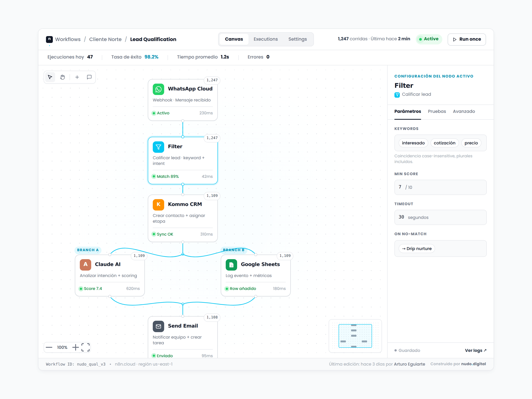Click the Row añadido status
The height and width of the screenshot is (399, 532).
pyautogui.click(x=241, y=289)
